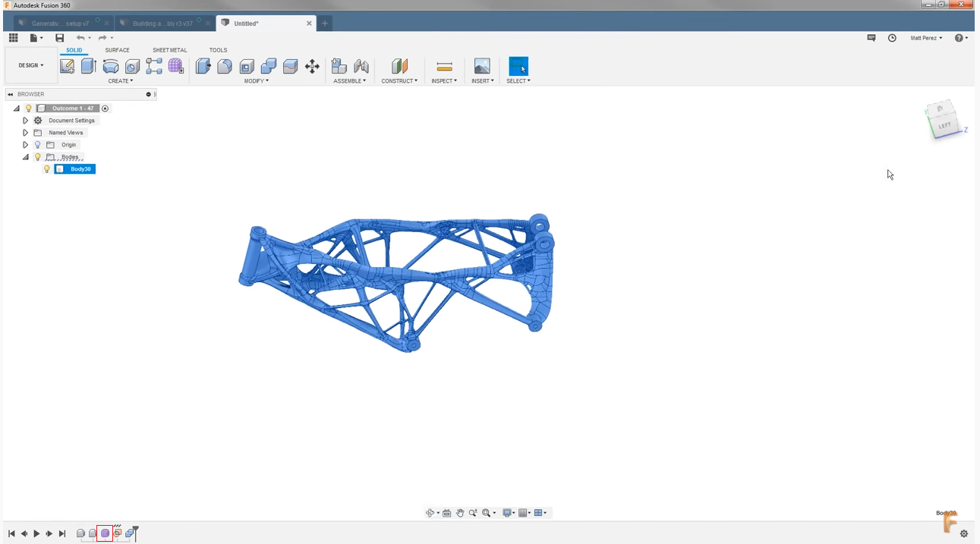Expand the Origin node

(x=25, y=145)
